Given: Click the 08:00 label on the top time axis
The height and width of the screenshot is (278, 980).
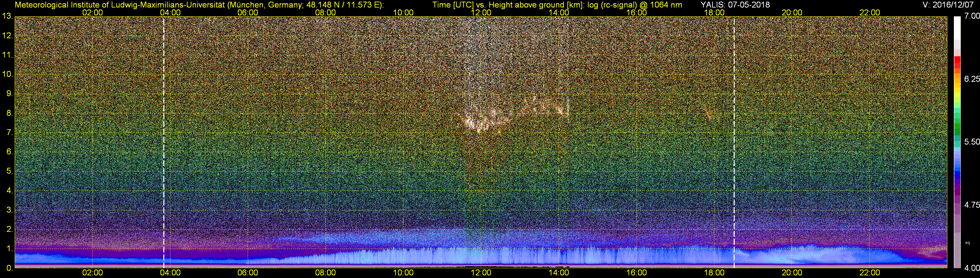Looking at the screenshot, I should [x=326, y=12].
